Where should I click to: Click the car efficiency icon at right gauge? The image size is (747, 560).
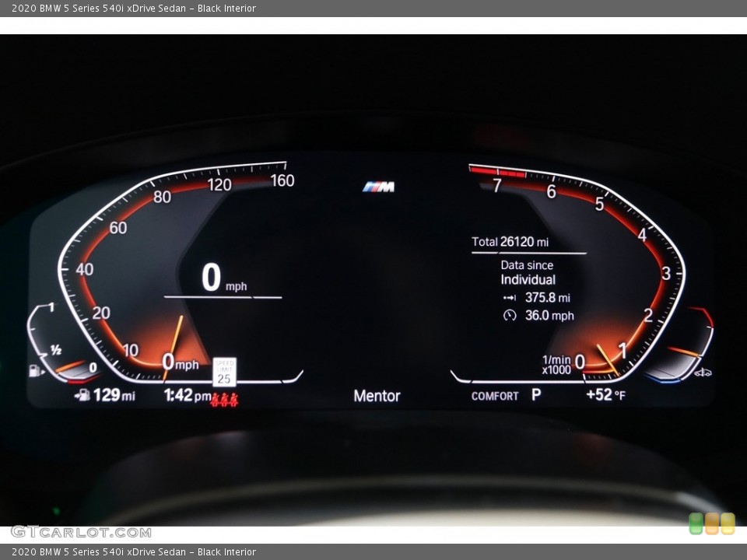tap(703, 373)
